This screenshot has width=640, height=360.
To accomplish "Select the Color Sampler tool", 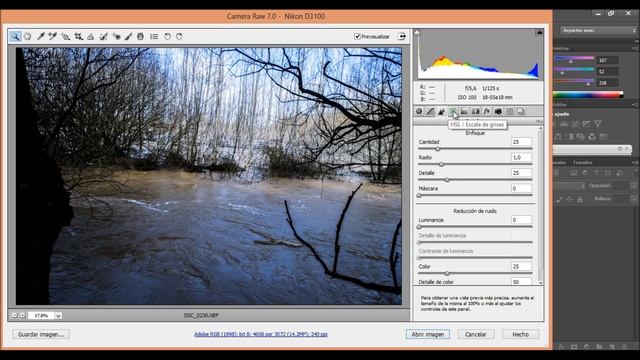I will (x=52, y=36).
